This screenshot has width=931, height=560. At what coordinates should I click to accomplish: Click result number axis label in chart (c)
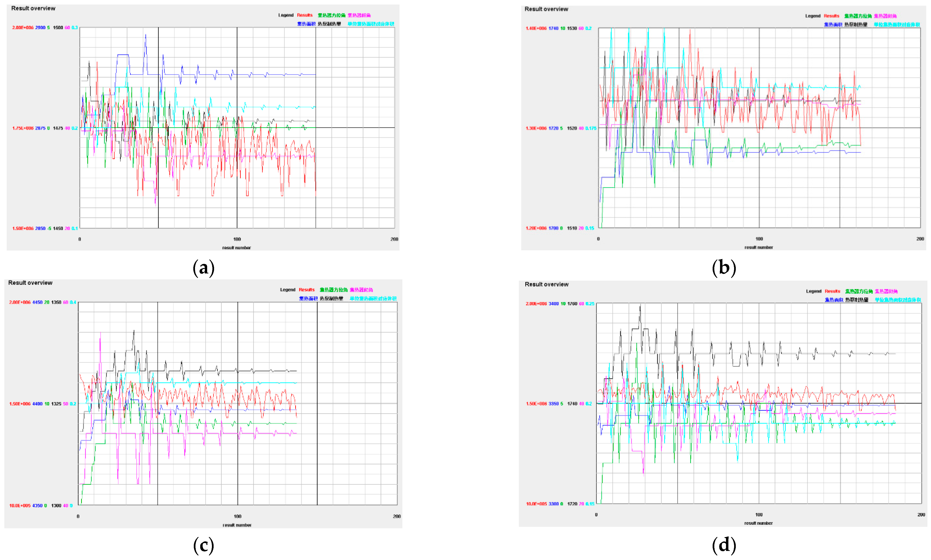tap(237, 525)
